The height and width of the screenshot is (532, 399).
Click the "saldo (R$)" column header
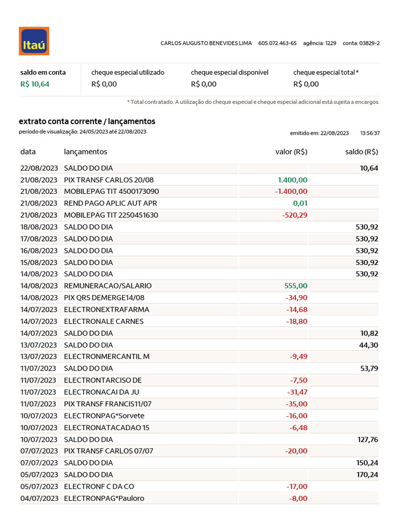pos(362,152)
